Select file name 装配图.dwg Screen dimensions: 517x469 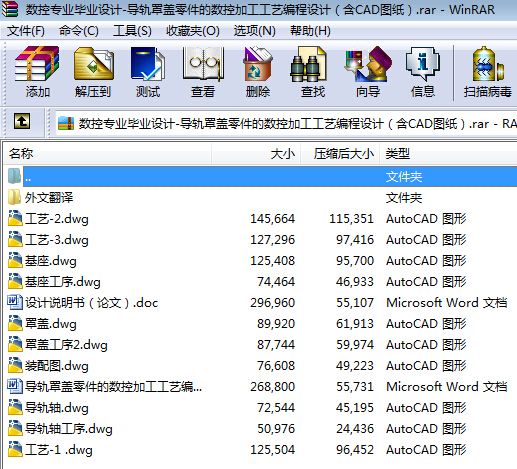(x=57, y=366)
